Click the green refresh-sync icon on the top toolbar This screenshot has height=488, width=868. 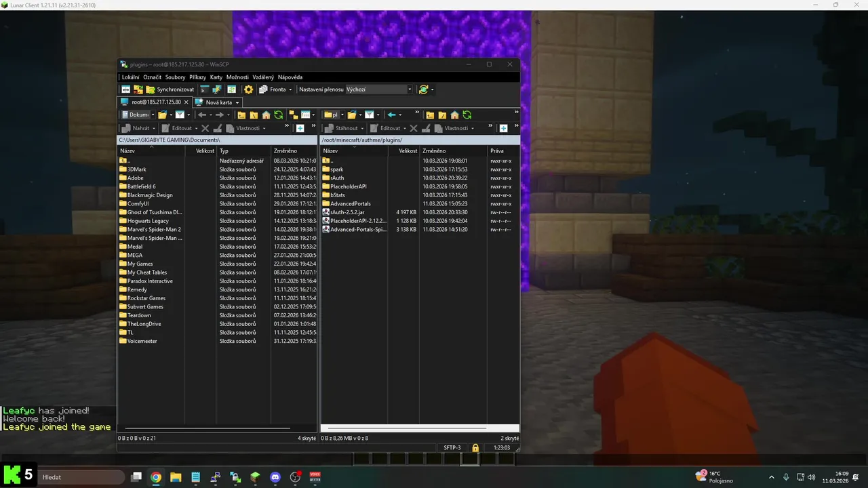tap(424, 89)
